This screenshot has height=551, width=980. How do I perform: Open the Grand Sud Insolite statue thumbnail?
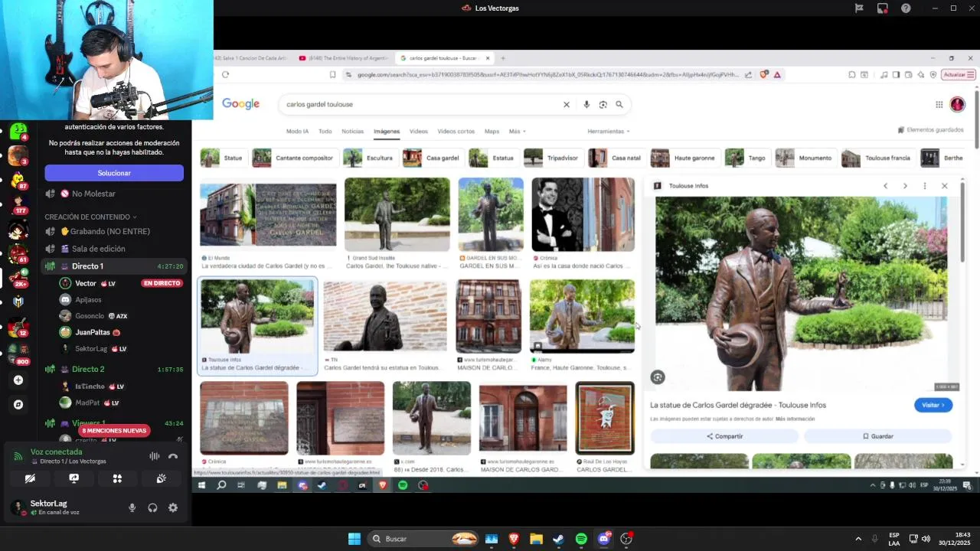coord(397,214)
